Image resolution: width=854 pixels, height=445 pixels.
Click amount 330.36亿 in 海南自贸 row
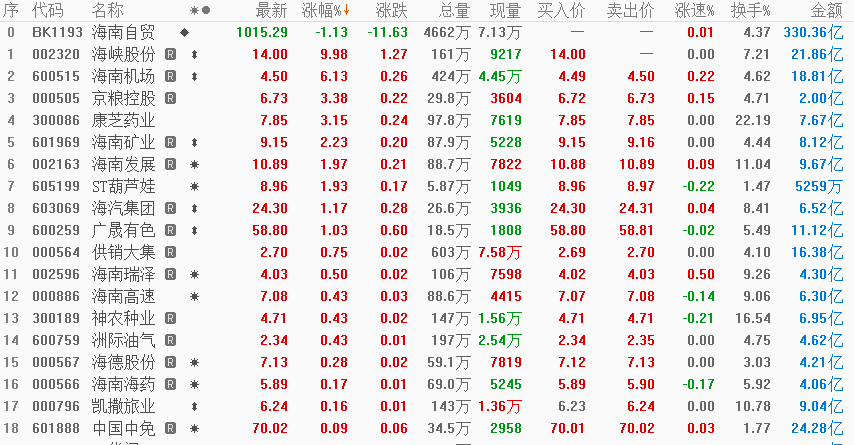click(813, 32)
